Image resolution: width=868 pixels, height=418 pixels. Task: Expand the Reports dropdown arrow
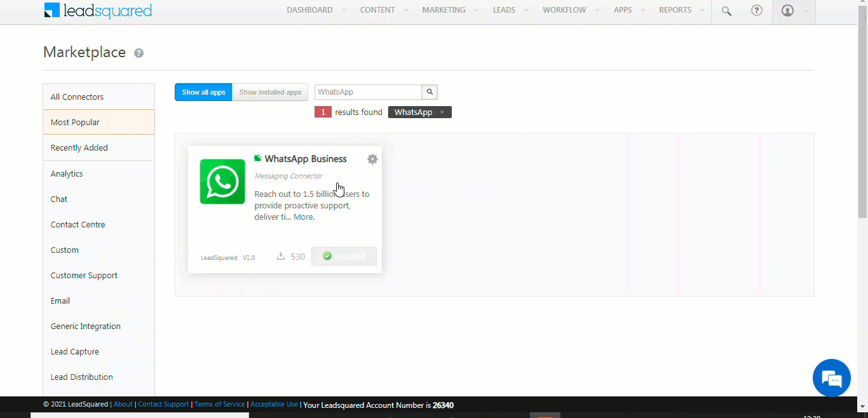pyautogui.click(x=702, y=11)
